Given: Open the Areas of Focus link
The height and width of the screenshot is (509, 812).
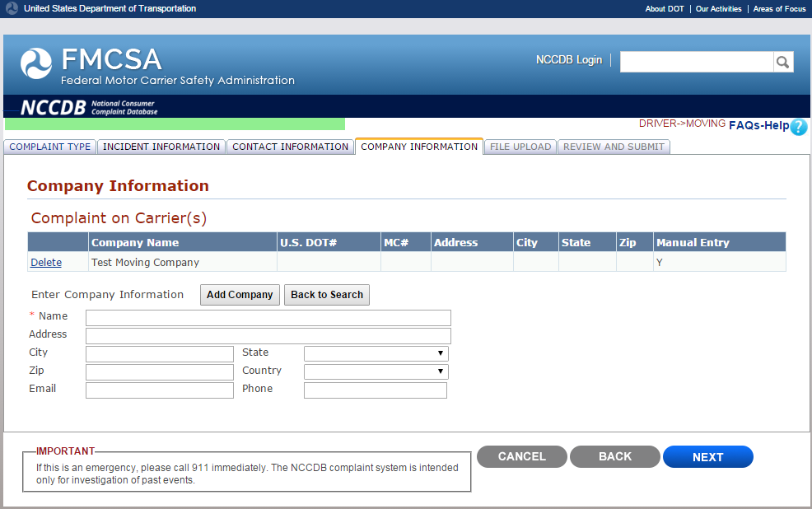Looking at the screenshot, I should point(779,9).
